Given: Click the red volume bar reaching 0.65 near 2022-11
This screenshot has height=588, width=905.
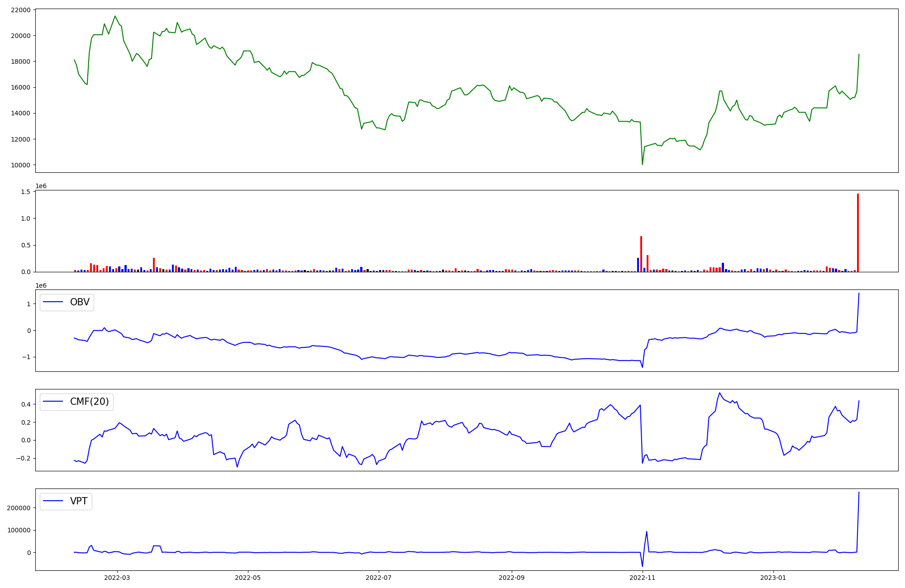Looking at the screenshot, I should click(x=641, y=253).
